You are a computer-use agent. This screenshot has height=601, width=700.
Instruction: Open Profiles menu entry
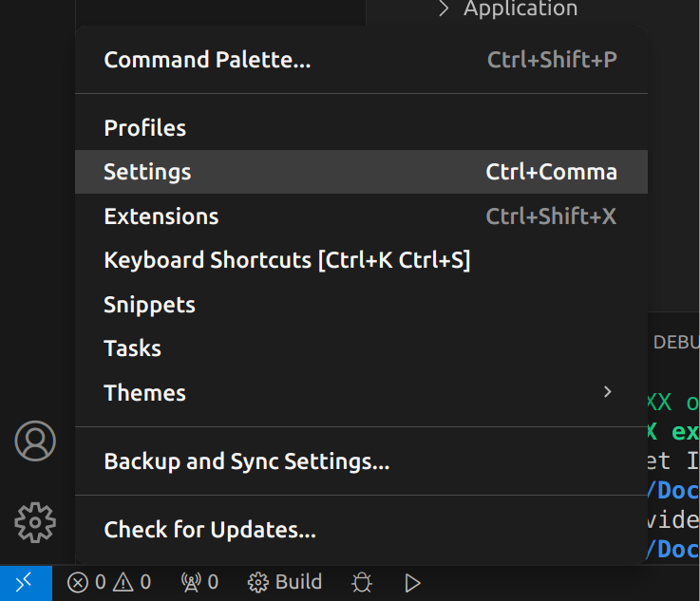[x=361, y=128]
